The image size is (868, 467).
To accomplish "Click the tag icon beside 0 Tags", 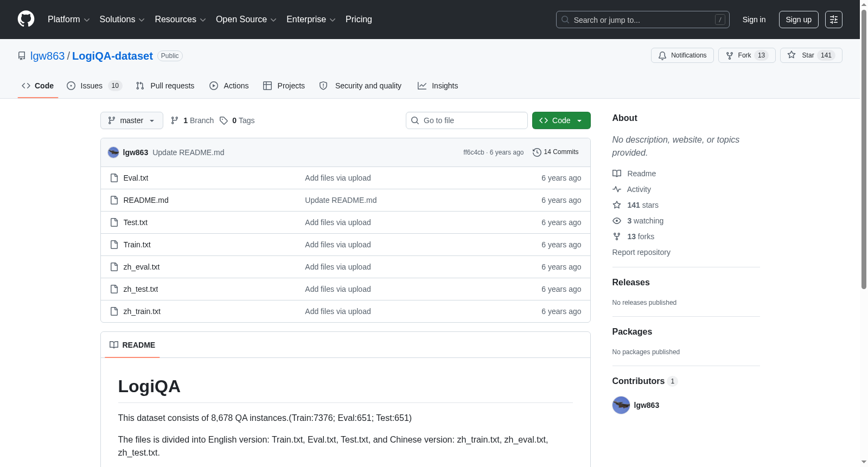I will click(x=224, y=120).
